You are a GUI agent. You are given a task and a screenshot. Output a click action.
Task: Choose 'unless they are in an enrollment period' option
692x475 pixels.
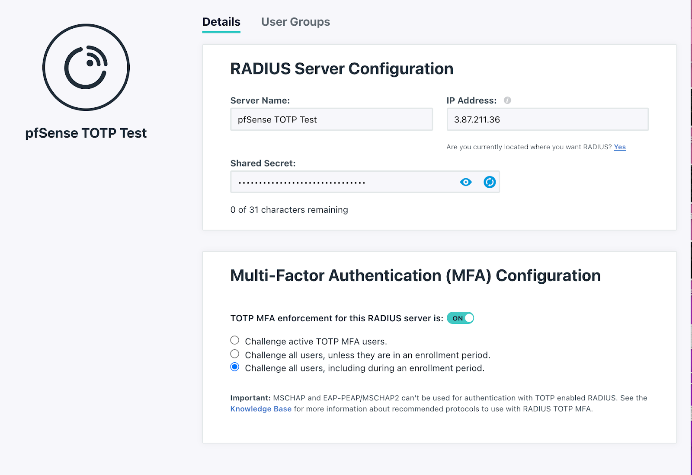(235, 354)
